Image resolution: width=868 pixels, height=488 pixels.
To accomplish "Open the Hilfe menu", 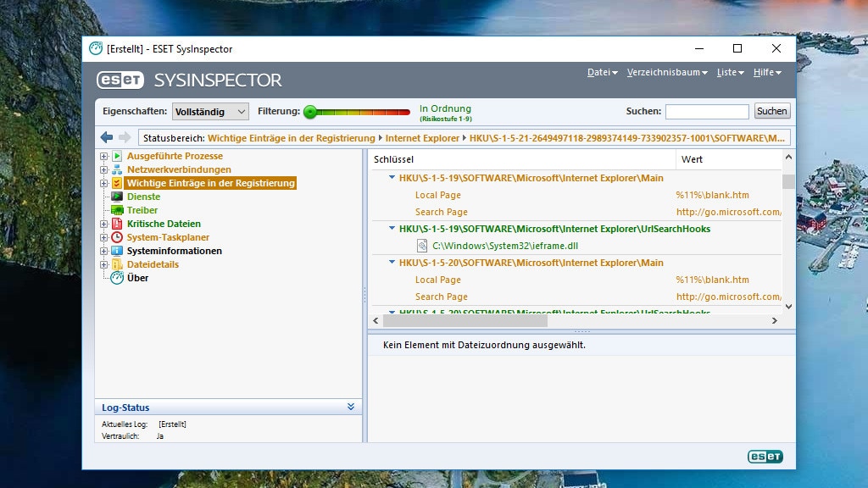I will (767, 73).
